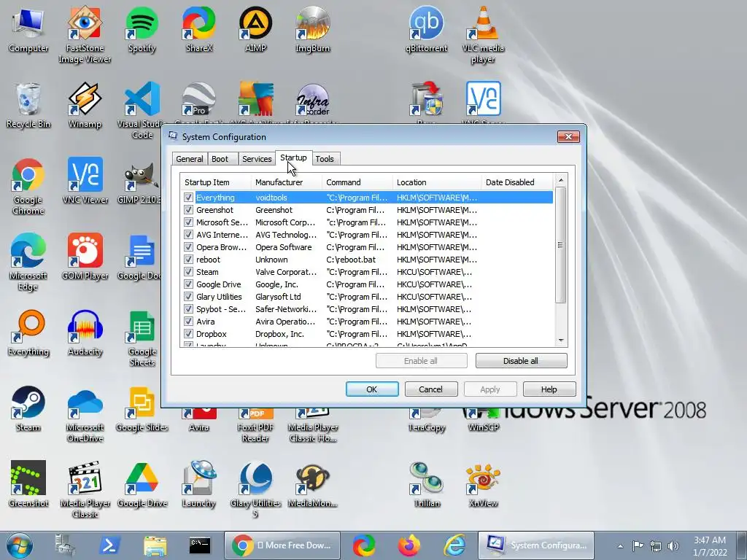Click the VLC media player icon
The image size is (747, 560).
point(483,34)
